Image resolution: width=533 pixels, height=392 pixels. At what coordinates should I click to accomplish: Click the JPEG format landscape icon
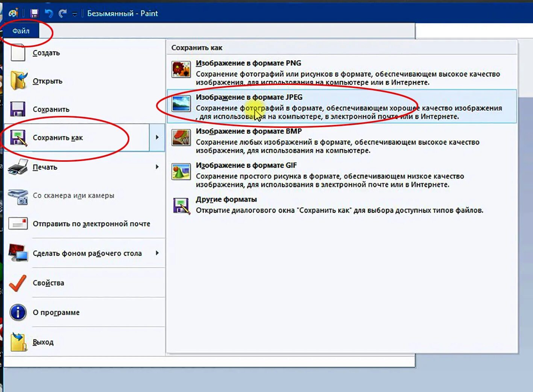181,103
